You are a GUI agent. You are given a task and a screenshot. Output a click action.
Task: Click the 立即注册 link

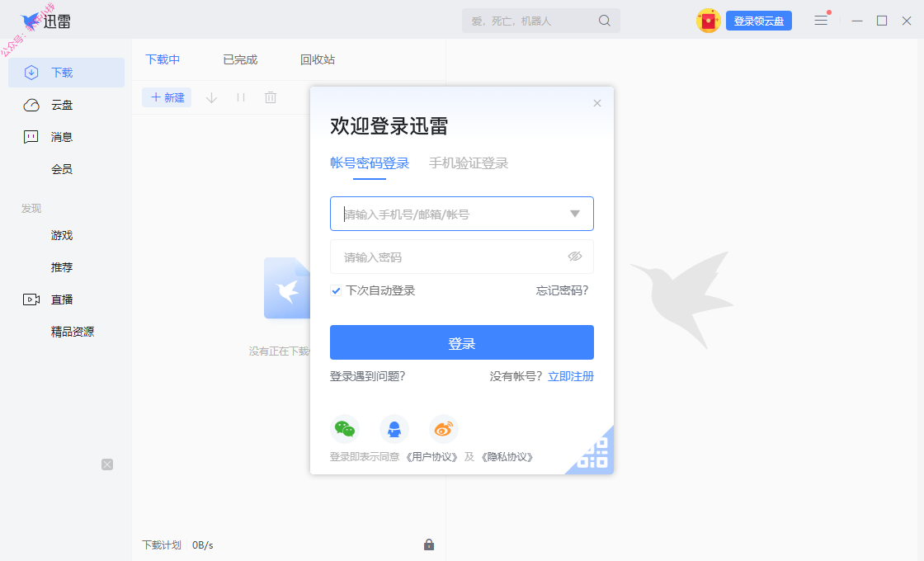click(571, 376)
